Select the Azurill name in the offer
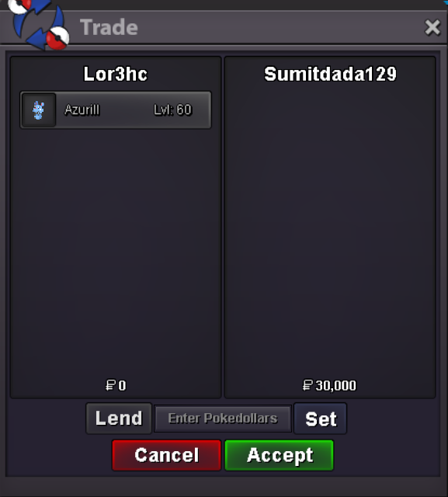 82,110
